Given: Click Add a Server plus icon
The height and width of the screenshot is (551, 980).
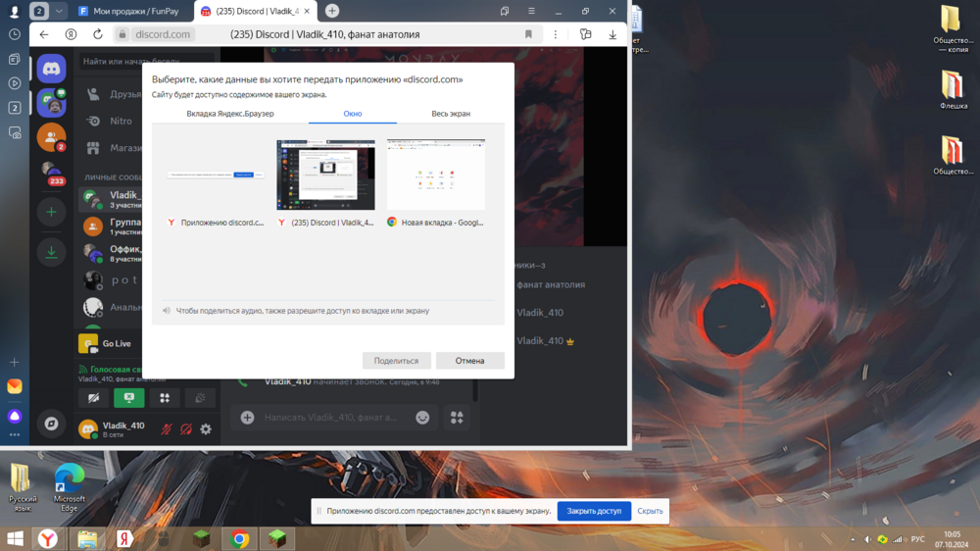Looking at the screenshot, I should [51, 212].
